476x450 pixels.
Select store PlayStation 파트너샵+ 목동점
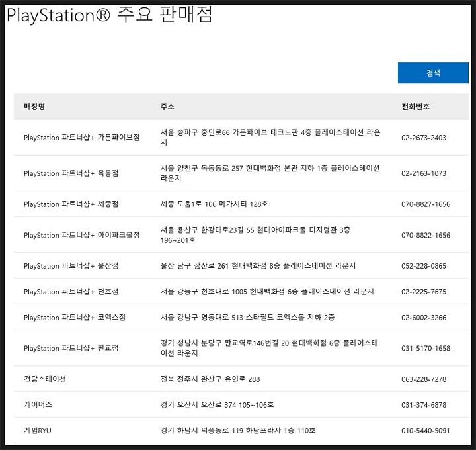click(x=71, y=173)
